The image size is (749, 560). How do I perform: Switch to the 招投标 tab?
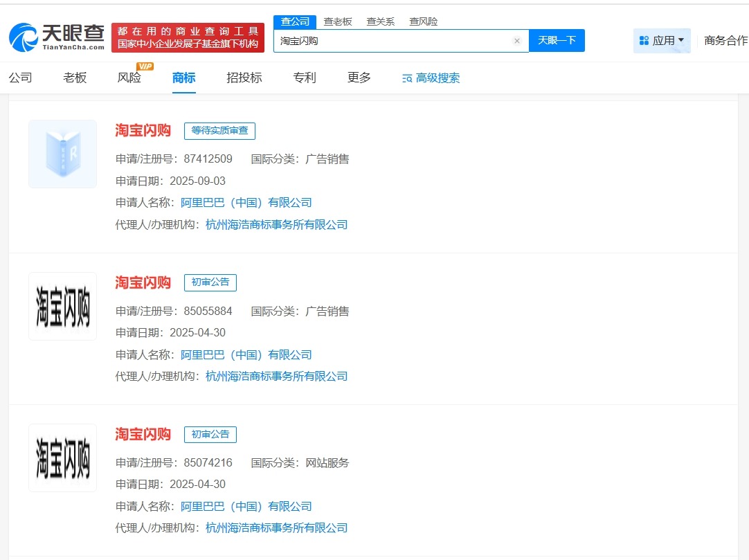pos(244,78)
